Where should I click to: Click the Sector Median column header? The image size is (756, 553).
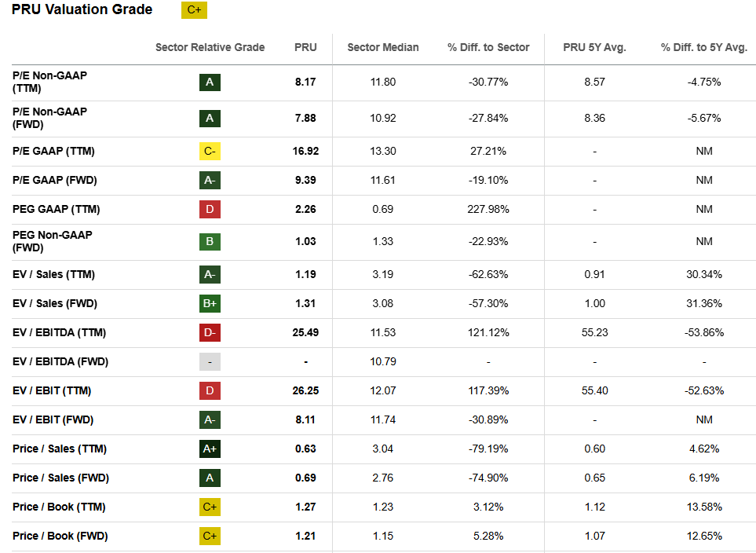point(383,47)
